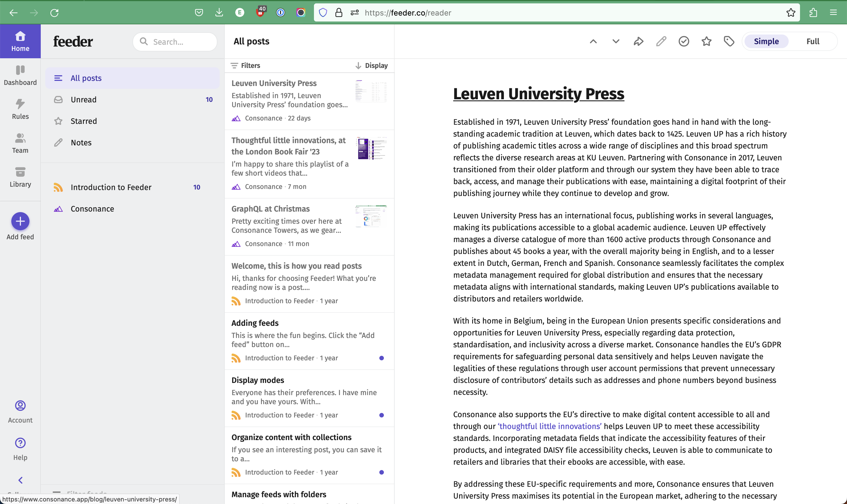This screenshot has height=504, width=847.
Task: Switch to Simple view mode
Action: 766,41
